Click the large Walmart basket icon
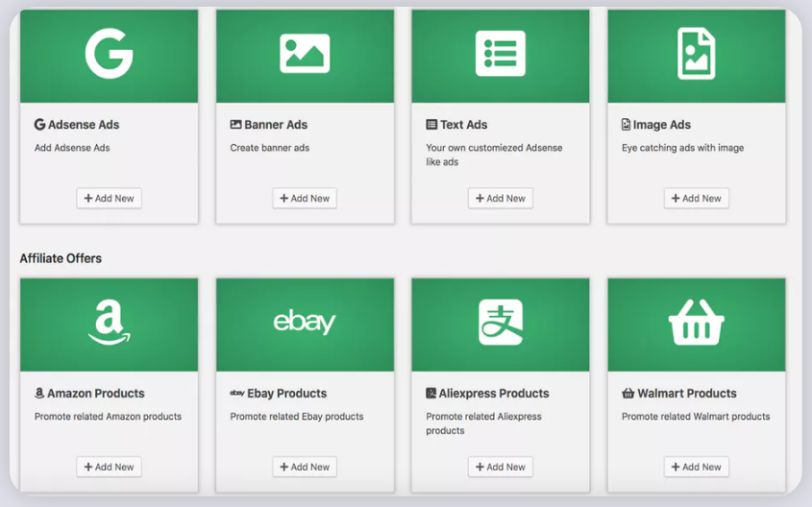This screenshot has height=507, width=812. 697,322
